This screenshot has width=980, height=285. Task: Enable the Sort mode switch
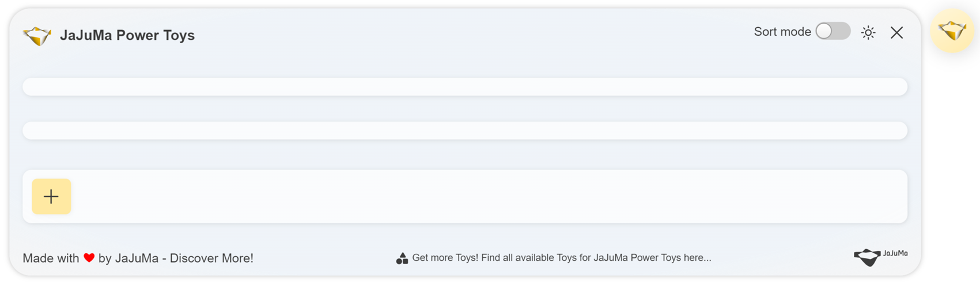click(x=833, y=31)
